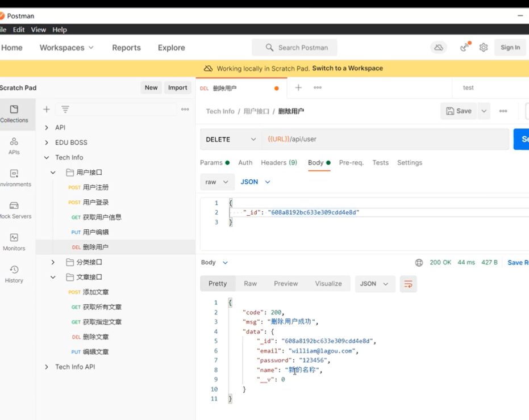The height and width of the screenshot is (420, 529).
Task: Open the Environments sidebar panel
Action: 14,178
